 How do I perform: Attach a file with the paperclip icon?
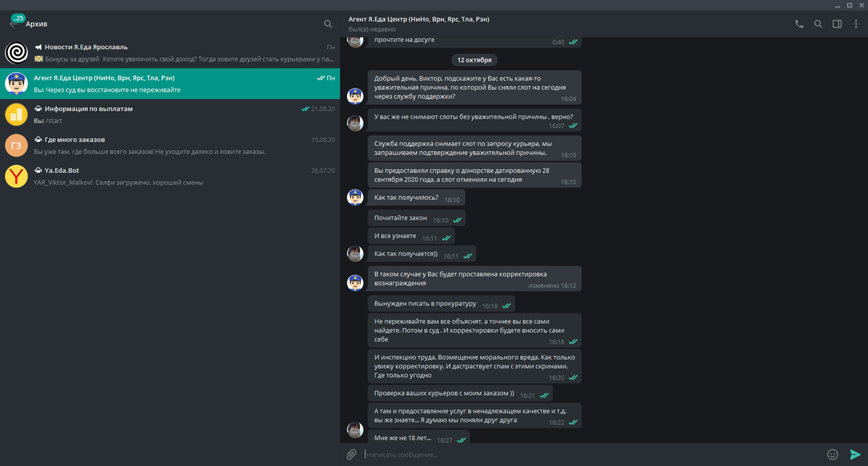pyautogui.click(x=351, y=454)
